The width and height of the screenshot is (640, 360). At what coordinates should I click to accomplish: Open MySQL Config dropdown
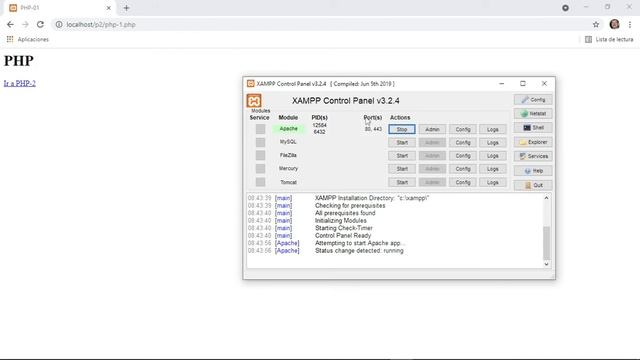463,142
